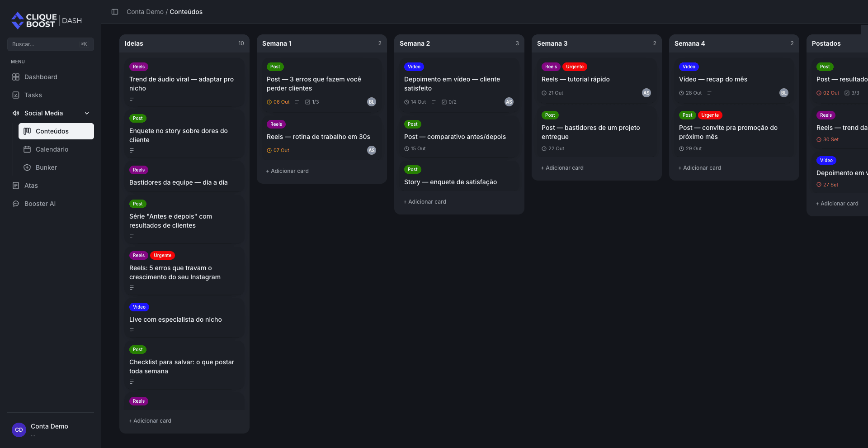Open the Bastidores da equipe card

pos(184,176)
